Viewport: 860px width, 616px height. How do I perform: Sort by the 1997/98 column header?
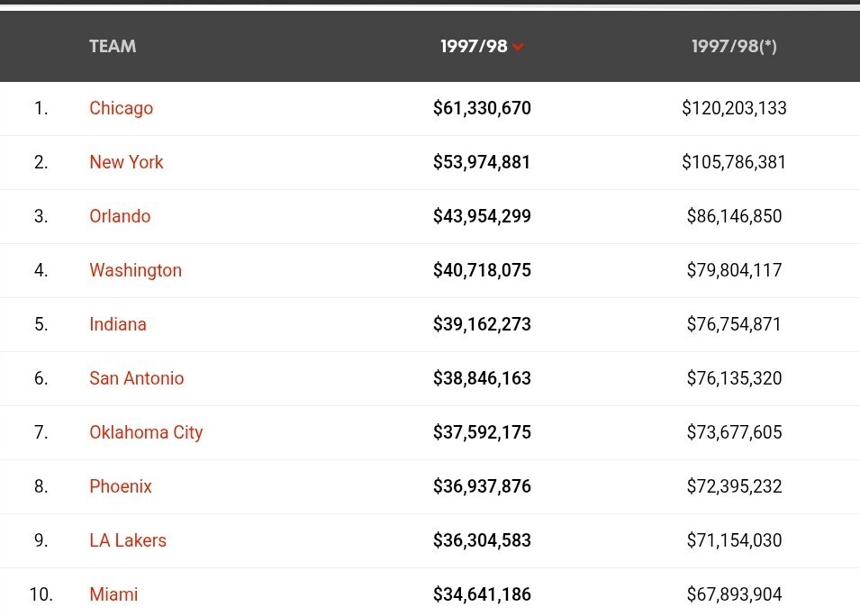474,47
